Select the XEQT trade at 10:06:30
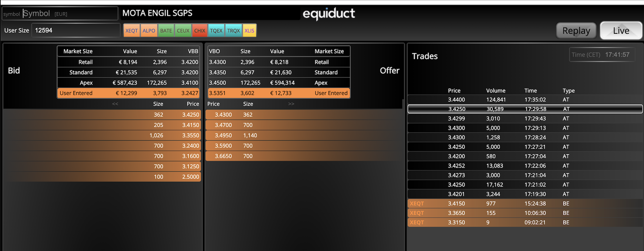644x251 pixels. [x=525, y=213]
